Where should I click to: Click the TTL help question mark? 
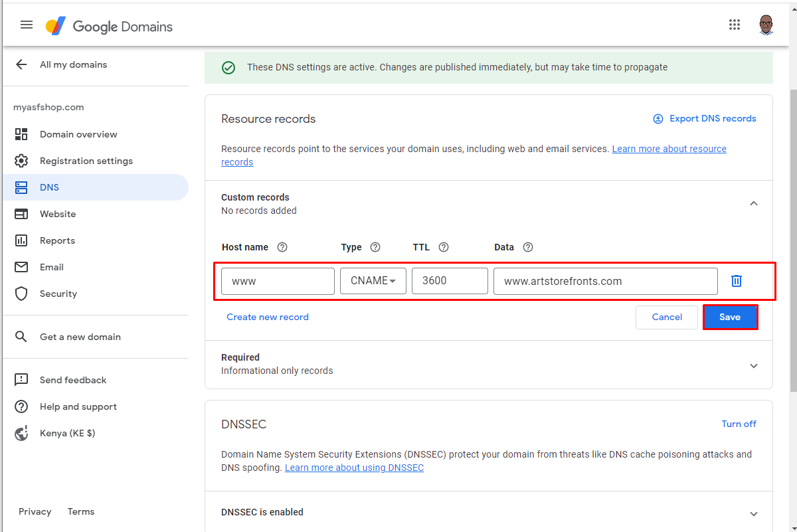[444, 246]
